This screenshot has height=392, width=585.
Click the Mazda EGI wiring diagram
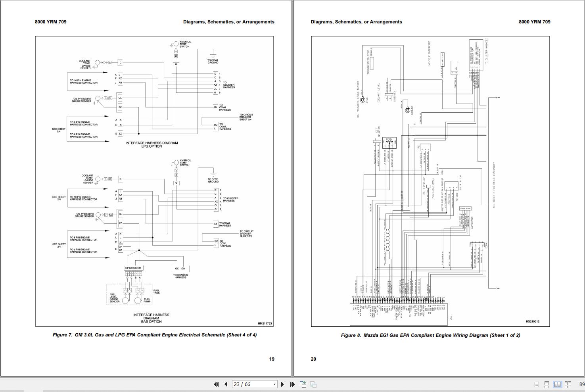430,181
